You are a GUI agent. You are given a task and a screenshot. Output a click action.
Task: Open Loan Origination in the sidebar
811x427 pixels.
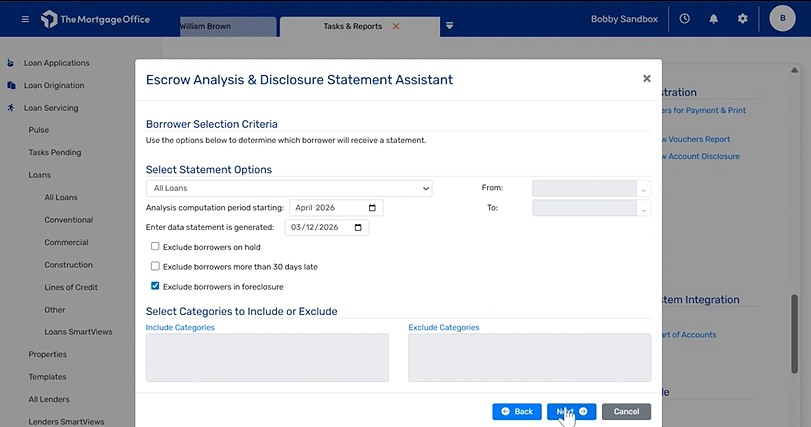(x=54, y=85)
